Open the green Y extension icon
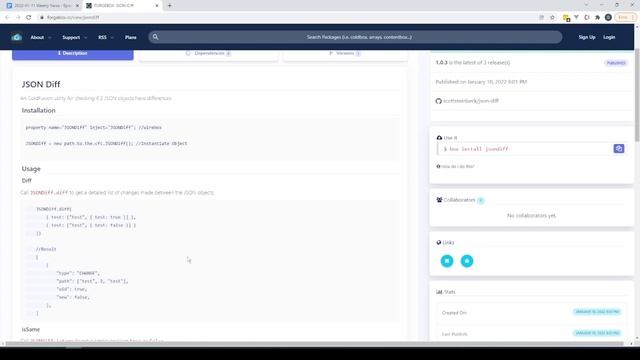This screenshot has width=640, height=360. coord(576,18)
